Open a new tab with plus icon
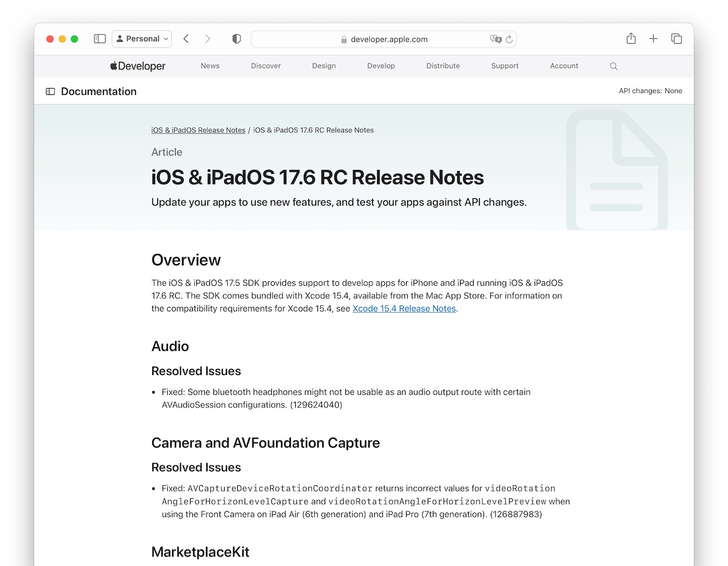This screenshot has width=728, height=566. pos(653,39)
